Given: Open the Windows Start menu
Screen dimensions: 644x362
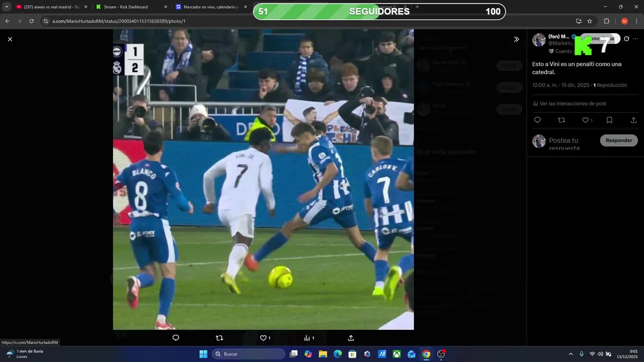Looking at the screenshot, I should [x=203, y=354].
